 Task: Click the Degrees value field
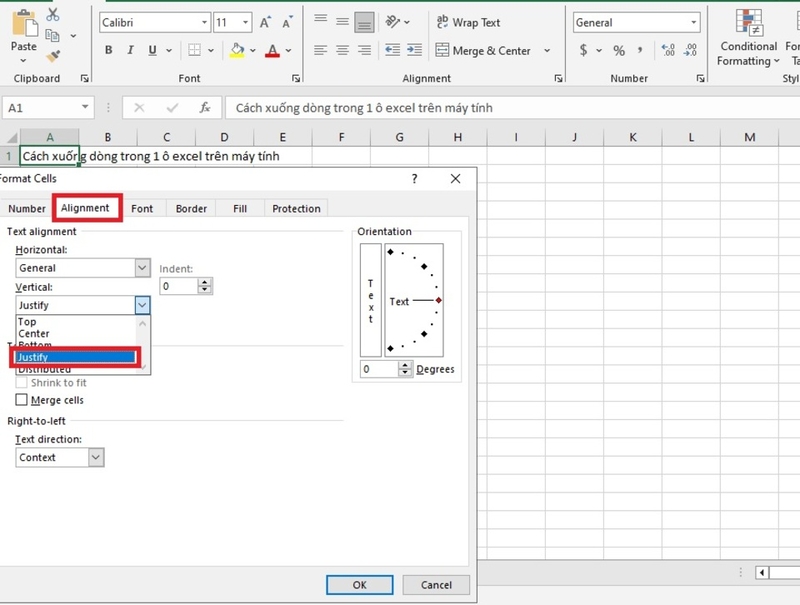pos(379,368)
